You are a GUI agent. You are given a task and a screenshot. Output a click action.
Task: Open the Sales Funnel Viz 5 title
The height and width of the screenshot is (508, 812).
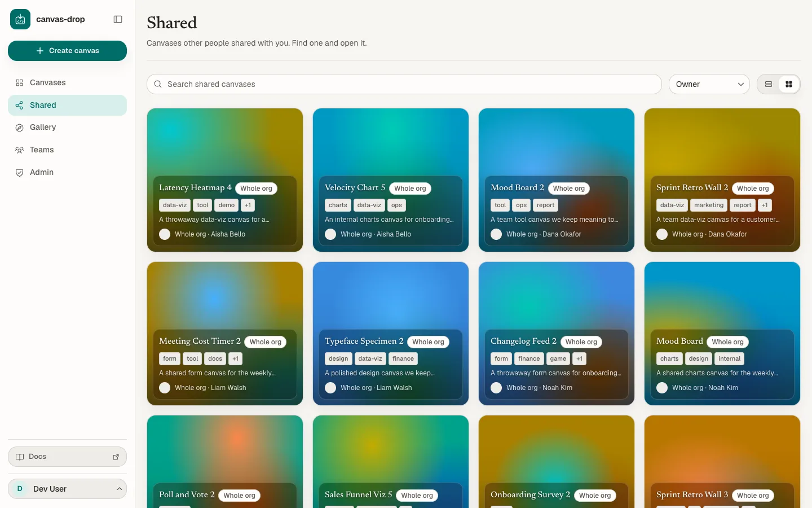(x=358, y=494)
